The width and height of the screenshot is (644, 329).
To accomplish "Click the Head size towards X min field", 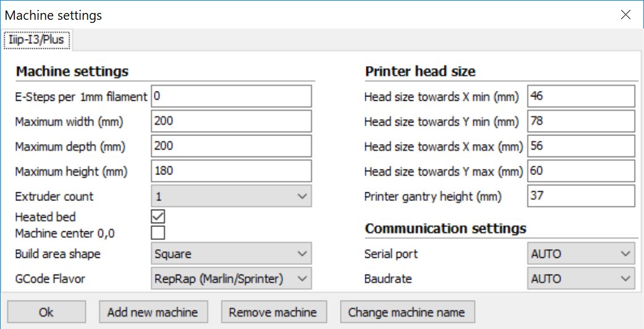I will coord(581,96).
